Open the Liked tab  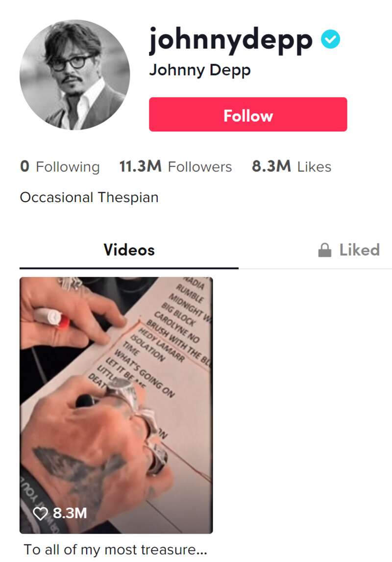click(x=349, y=250)
